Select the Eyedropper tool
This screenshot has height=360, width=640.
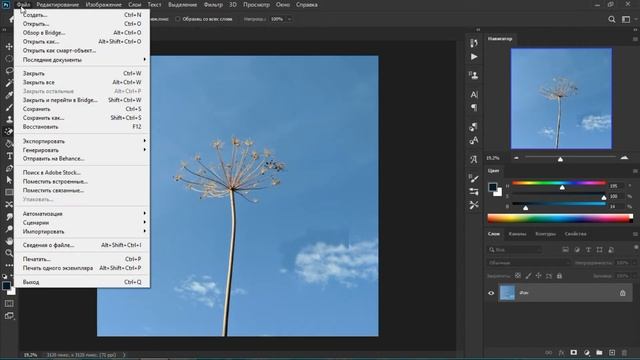(x=9, y=96)
